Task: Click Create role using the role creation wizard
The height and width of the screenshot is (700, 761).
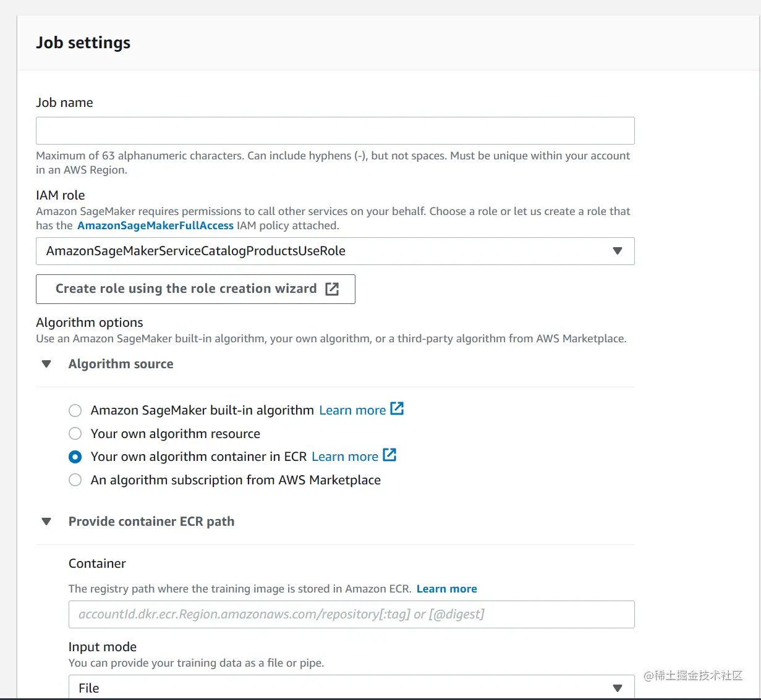Action: click(186, 289)
